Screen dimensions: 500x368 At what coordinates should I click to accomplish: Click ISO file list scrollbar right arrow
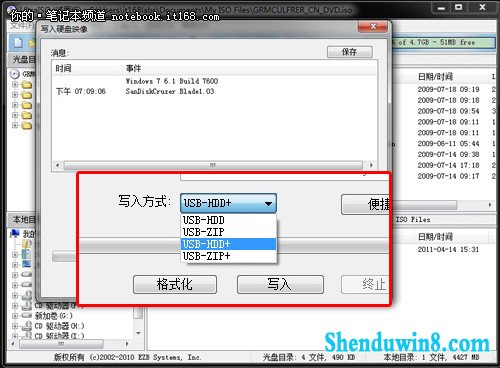pos(490,205)
